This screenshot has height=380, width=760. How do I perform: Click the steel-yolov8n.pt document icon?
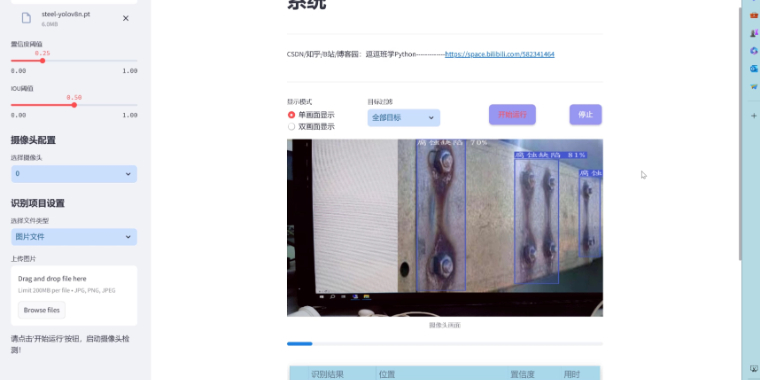pyautogui.click(x=26, y=18)
